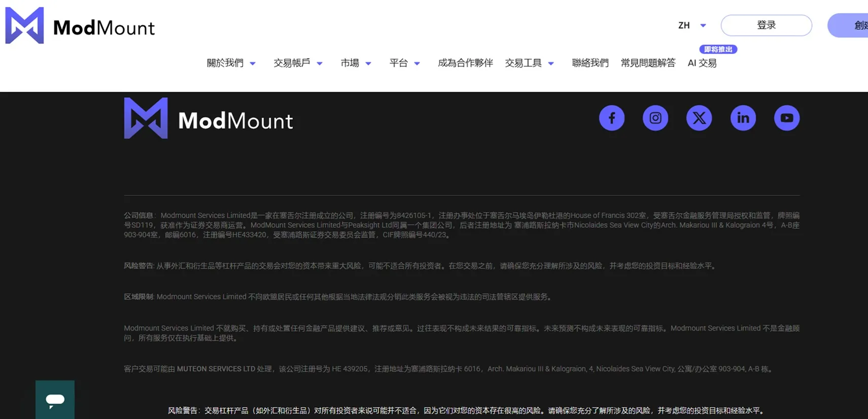Click the ModMount logo in the header
The height and width of the screenshot is (419, 868).
pos(80,25)
